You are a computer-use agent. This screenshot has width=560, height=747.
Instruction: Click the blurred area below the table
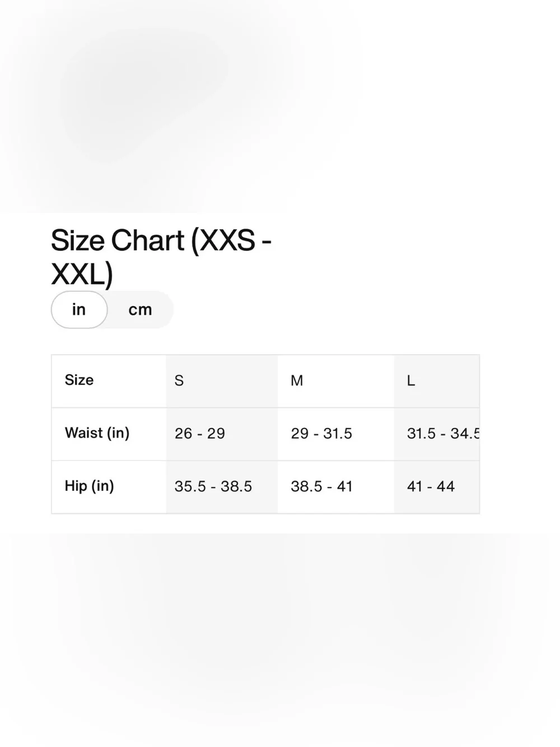point(280,639)
